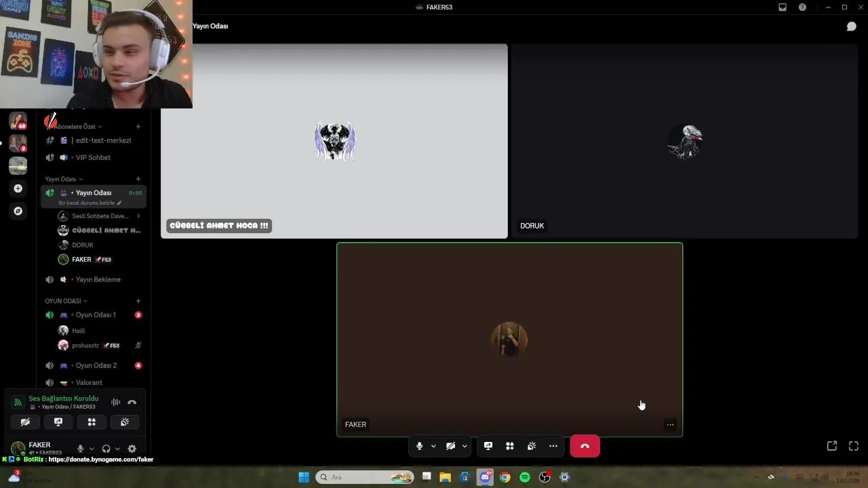The image size is (868, 488).
Task: Open microphone settings arrow in user panel
Action: tap(92, 449)
